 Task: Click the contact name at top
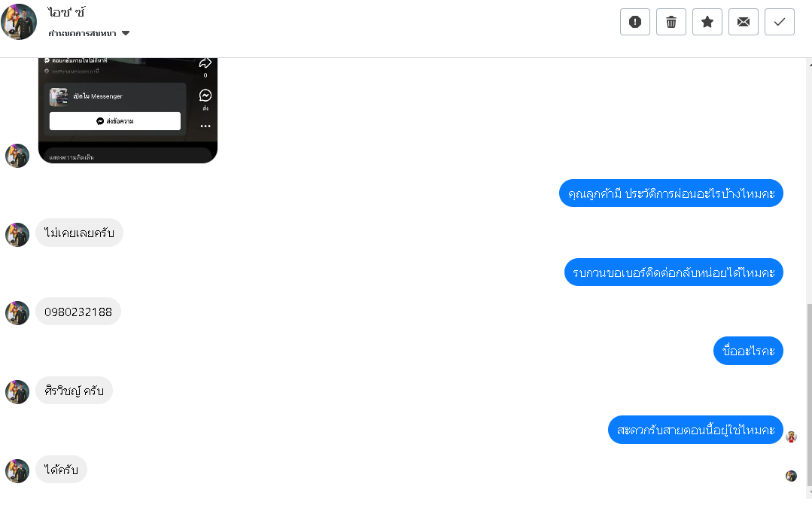[x=66, y=13]
